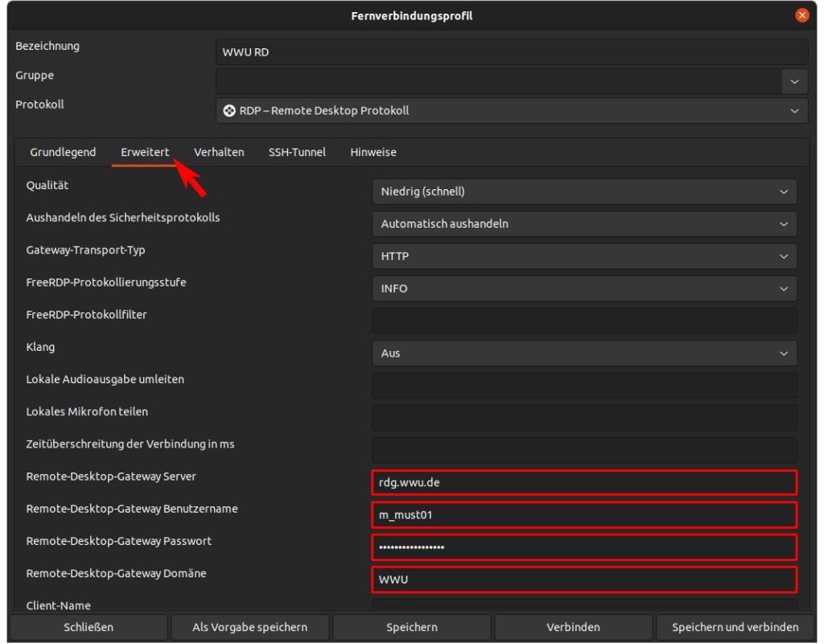Click the Speichern button
This screenshot has height=644, width=824.
tap(412, 627)
